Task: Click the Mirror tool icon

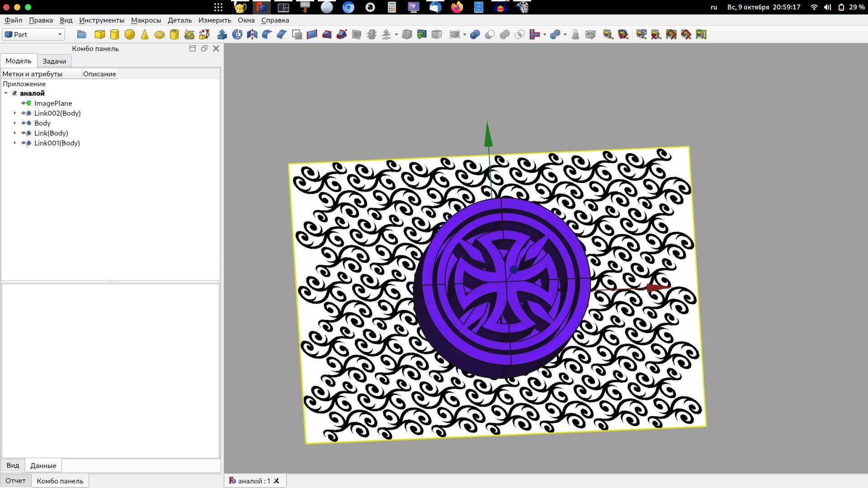Action: [x=252, y=34]
